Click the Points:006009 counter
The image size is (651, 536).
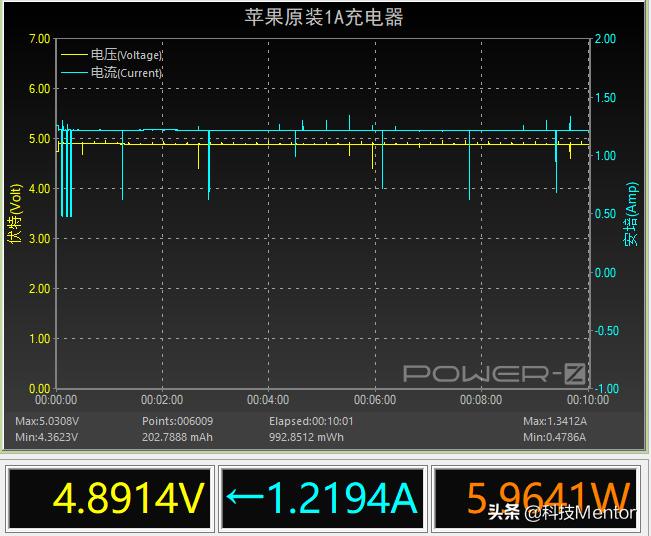coord(177,421)
